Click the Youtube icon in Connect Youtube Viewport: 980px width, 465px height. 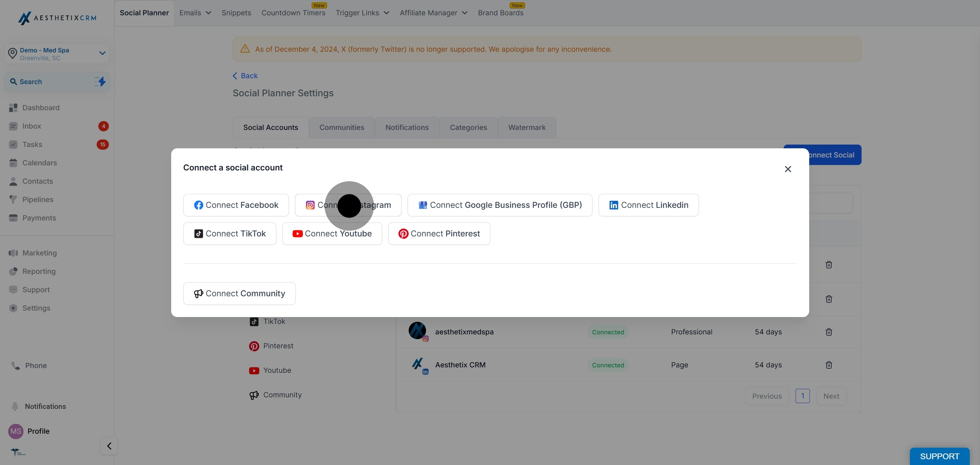[297, 233]
